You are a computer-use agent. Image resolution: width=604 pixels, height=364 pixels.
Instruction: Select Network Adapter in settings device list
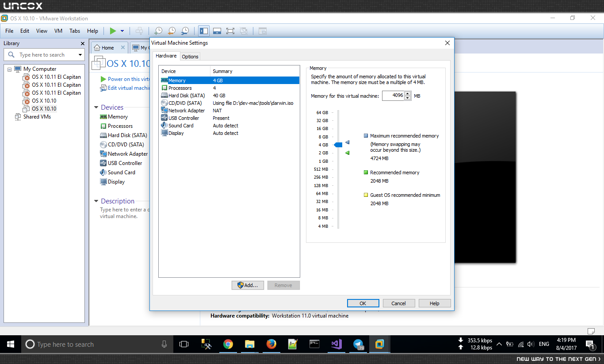point(230,111)
